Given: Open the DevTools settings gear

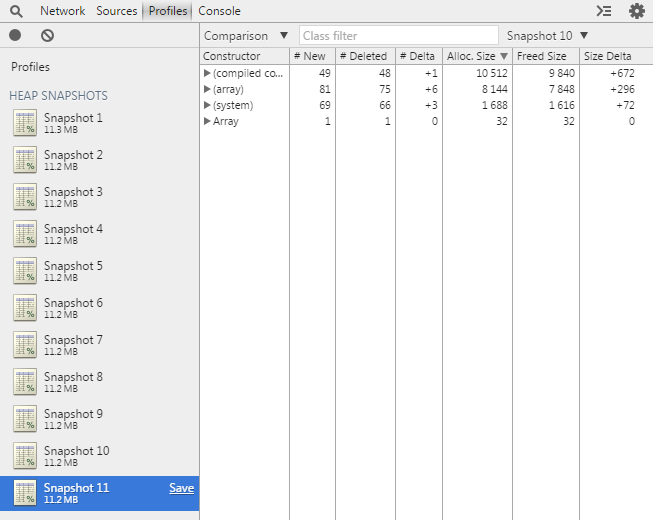Looking at the screenshot, I should tap(636, 11).
